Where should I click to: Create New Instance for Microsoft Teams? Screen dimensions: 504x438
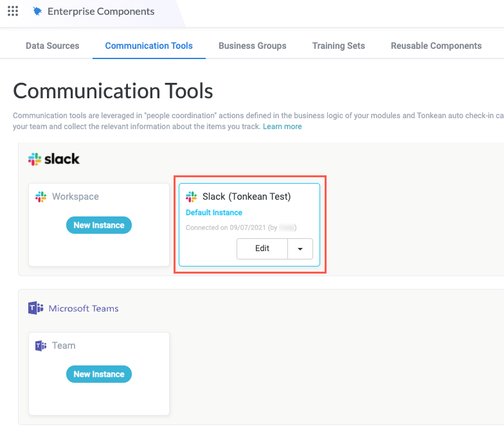click(99, 374)
